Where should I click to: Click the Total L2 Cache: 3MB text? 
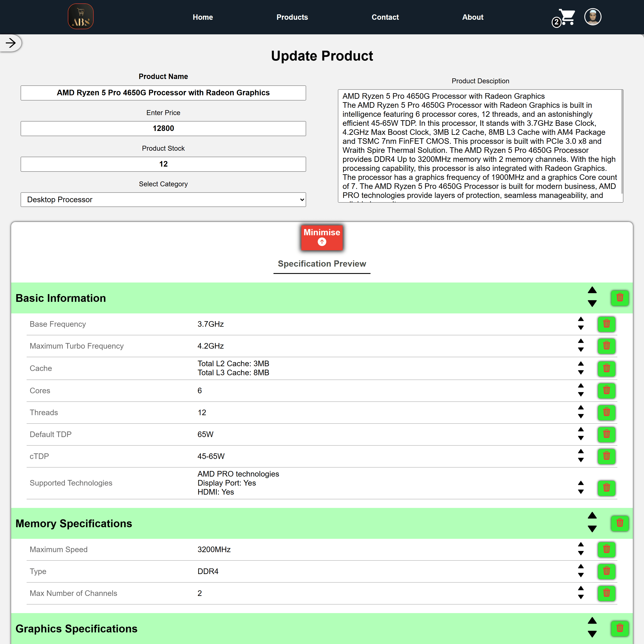click(233, 364)
